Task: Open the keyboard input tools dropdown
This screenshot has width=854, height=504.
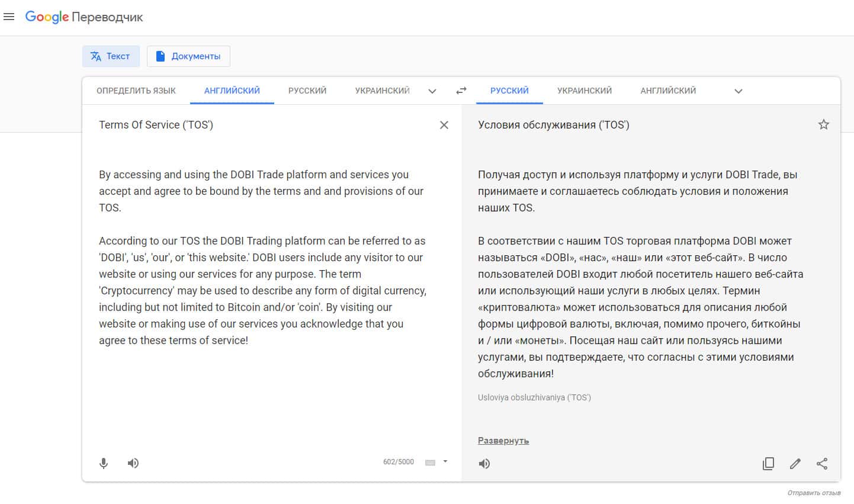Action: coord(445,462)
